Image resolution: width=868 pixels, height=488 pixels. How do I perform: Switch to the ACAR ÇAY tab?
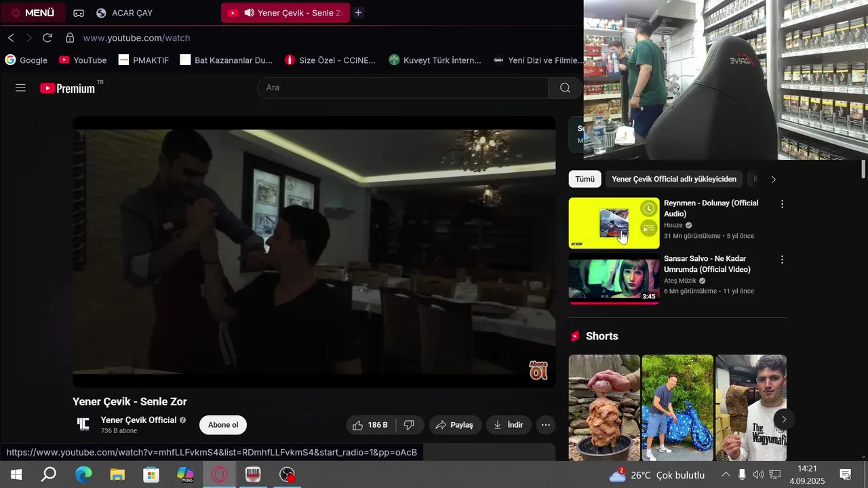(125, 13)
